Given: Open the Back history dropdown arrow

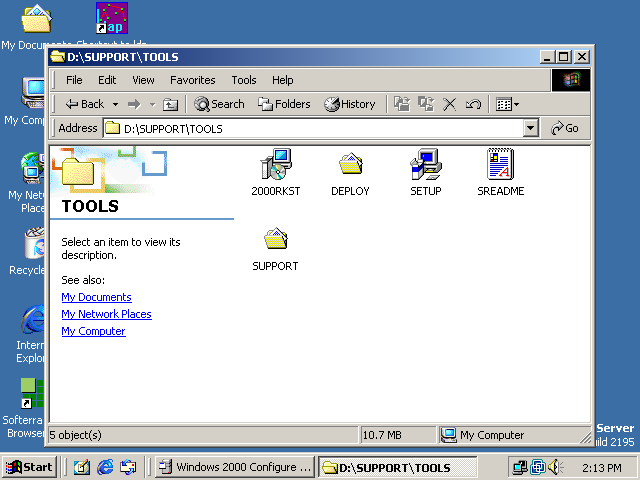Looking at the screenshot, I should point(116,104).
